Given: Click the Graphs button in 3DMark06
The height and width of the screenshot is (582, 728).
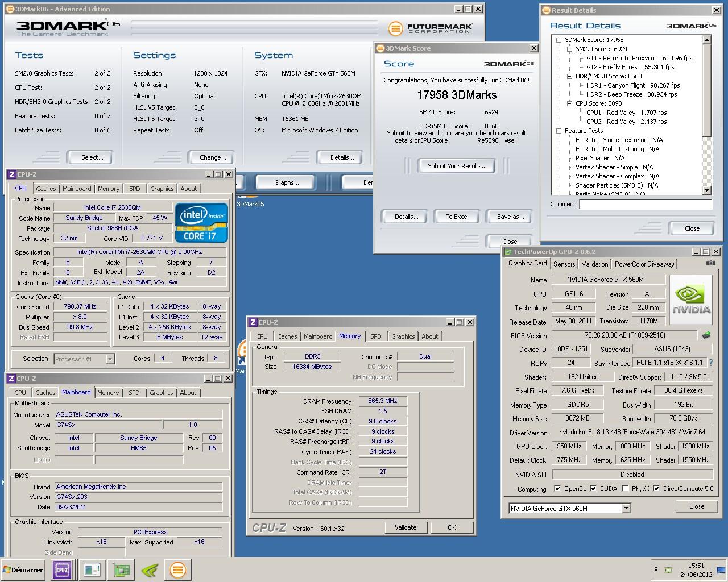Looking at the screenshot, I should pyautogui.click(x=287, y=182).
